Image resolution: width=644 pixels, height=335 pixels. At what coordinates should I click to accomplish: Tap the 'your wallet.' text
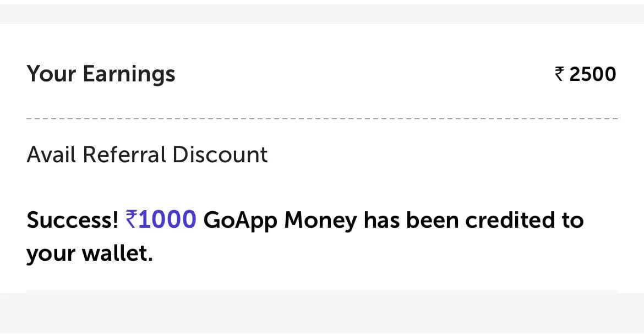point(89,254)
